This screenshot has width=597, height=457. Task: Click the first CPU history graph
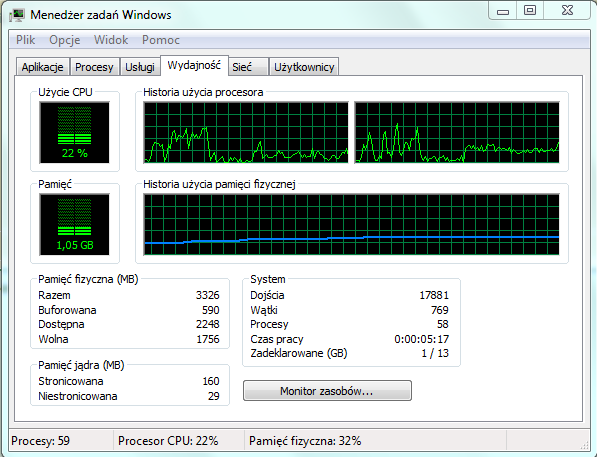pyautogui.click(x=246, y=133)
